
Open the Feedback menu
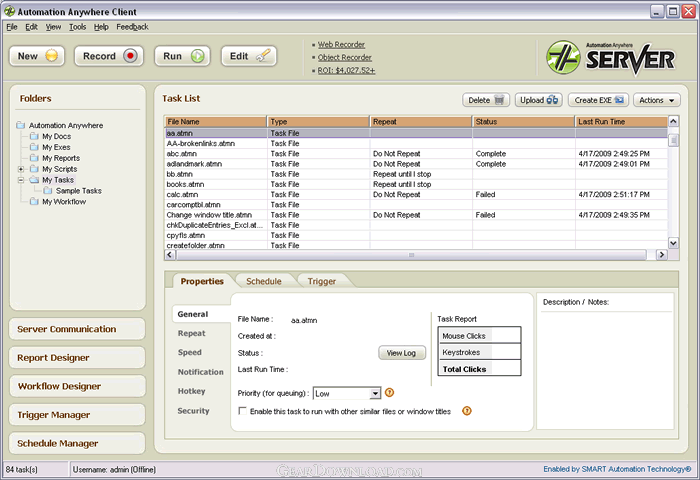click(132, 27)
